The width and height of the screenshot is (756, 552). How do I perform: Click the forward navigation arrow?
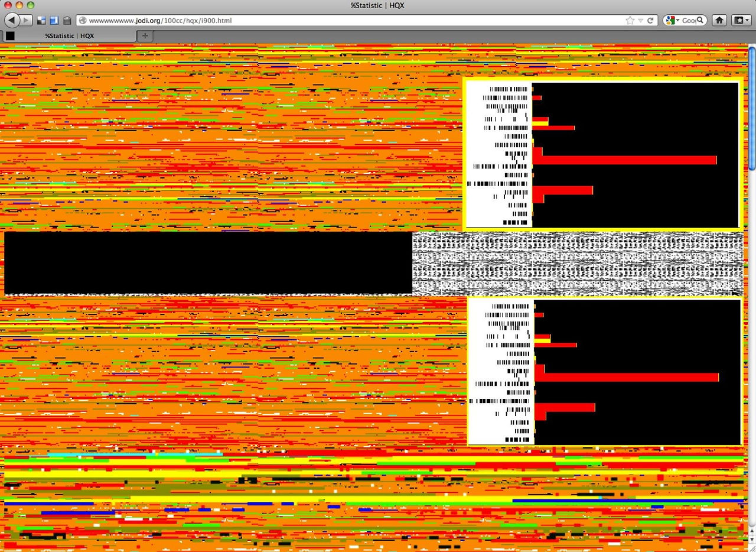tap(27, 20)
